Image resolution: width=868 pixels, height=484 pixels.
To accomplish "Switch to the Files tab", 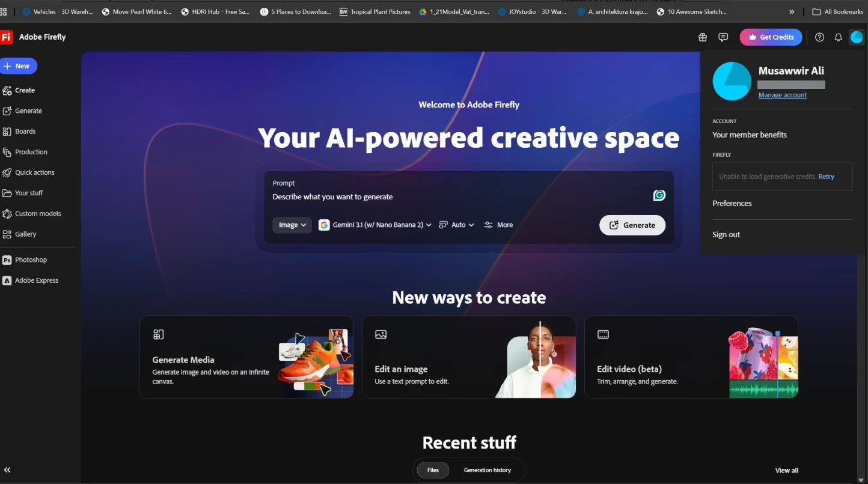I will click(433, 470).
